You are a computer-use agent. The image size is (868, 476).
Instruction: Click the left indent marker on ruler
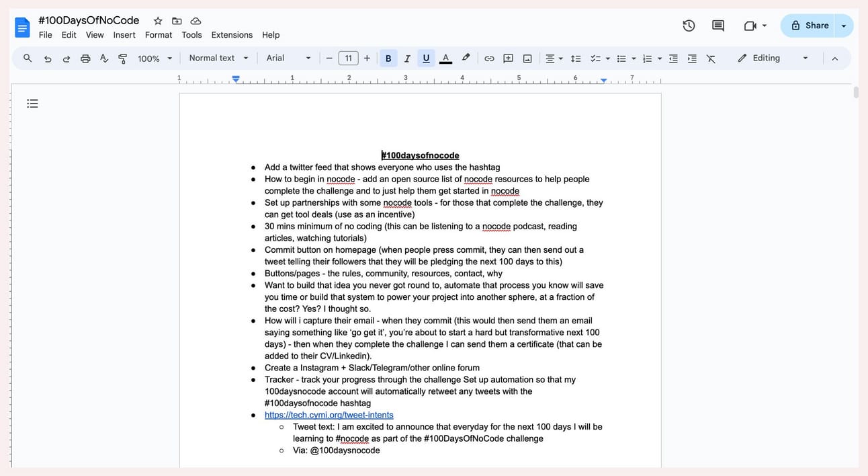point(236,79)
